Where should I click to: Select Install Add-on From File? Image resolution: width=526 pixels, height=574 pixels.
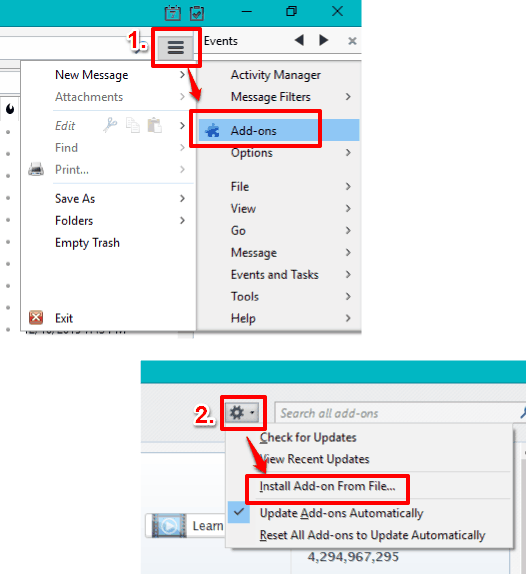pyautogui.click(x=327, y=486)
